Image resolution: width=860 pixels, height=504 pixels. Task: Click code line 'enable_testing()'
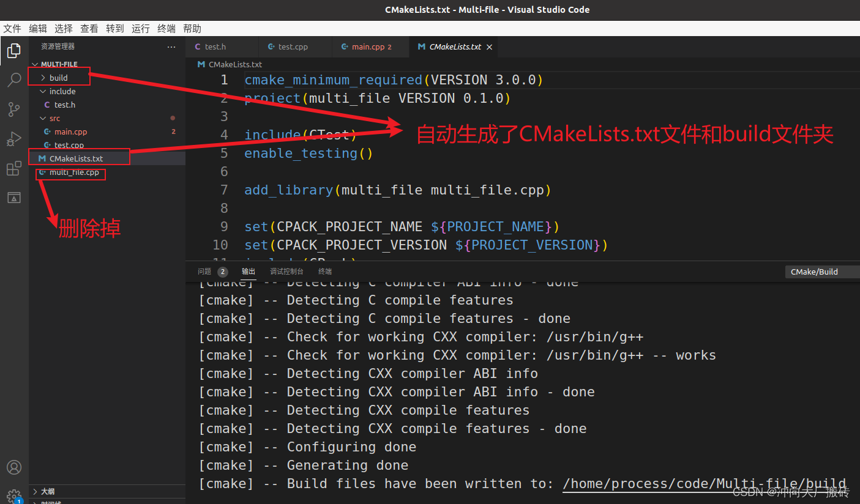[308, 154]
